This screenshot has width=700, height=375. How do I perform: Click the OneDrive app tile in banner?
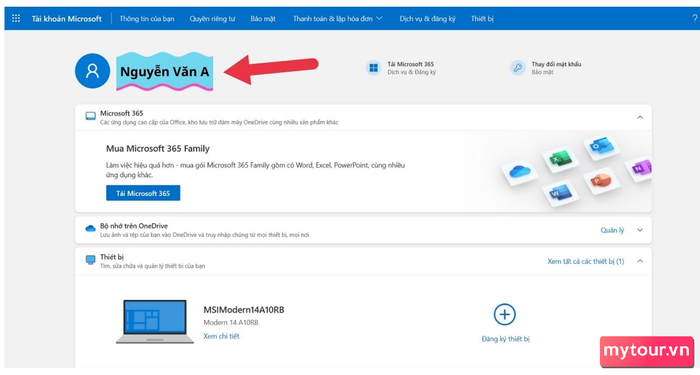pos(519,172)
